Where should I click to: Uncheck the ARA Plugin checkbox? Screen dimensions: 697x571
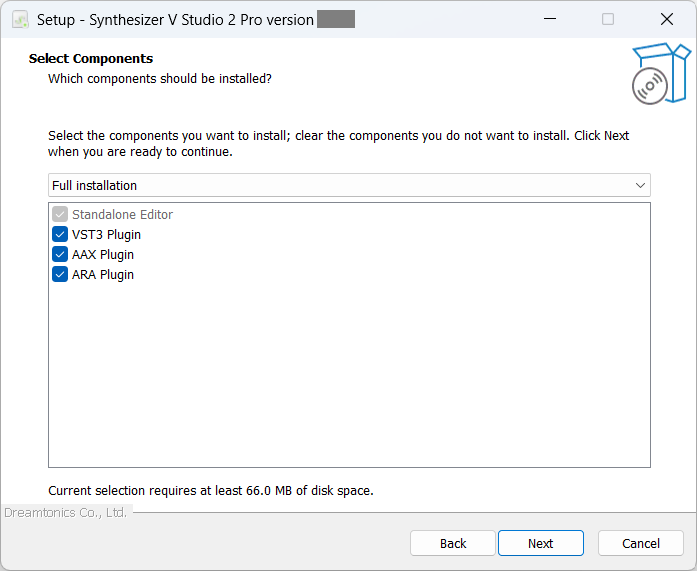(60, 274)
